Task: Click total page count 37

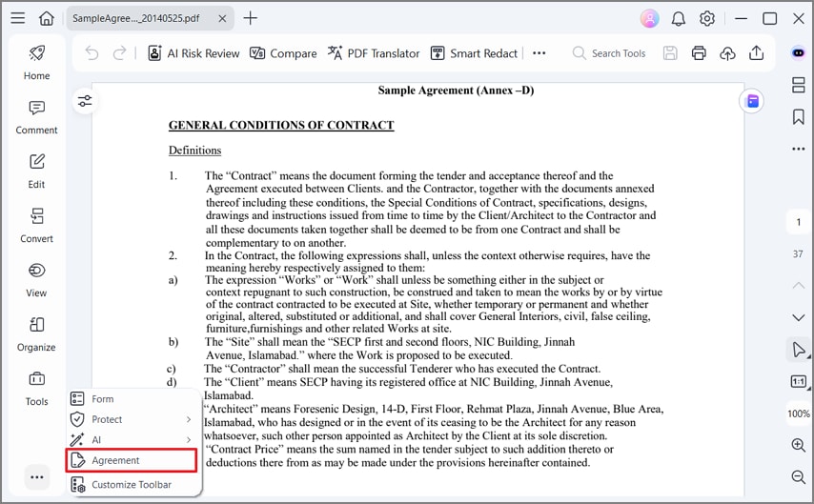Action: pos(798,253)
